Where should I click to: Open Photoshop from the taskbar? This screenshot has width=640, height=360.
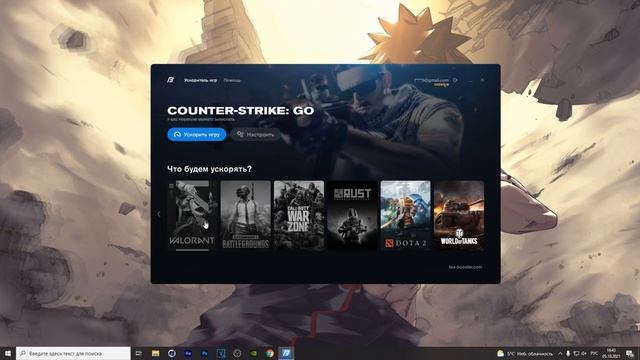click(x=204, y=353)
